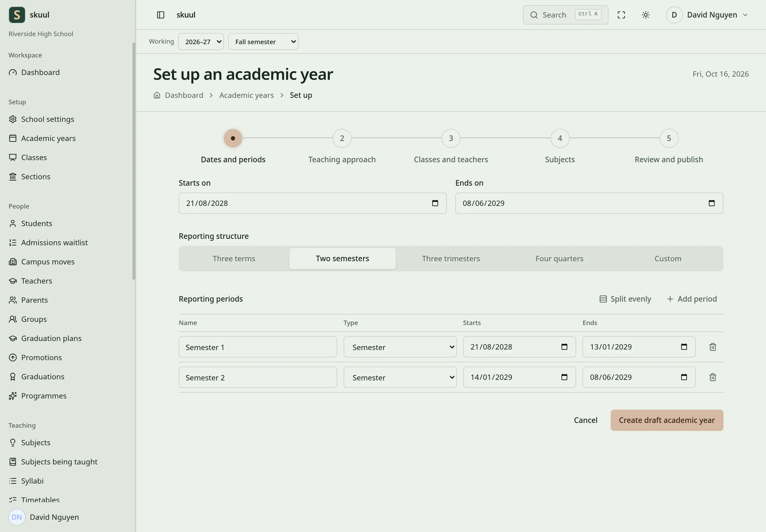Open Academic years breadcrumb link
766x532 pixels.
(246, 95)
